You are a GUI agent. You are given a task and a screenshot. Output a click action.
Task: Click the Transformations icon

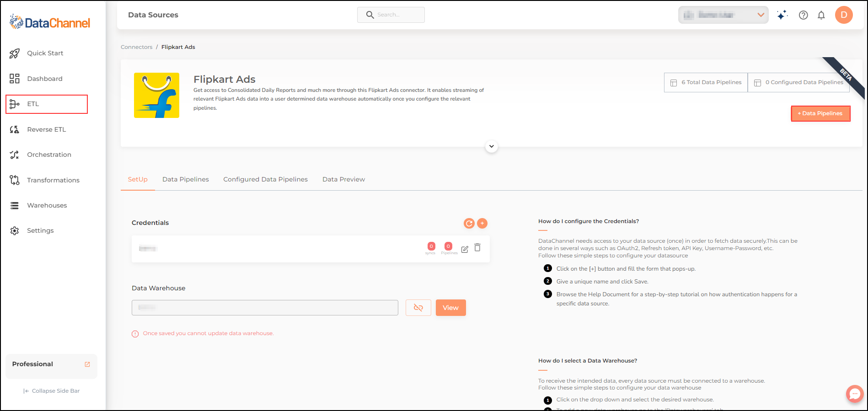15,180
